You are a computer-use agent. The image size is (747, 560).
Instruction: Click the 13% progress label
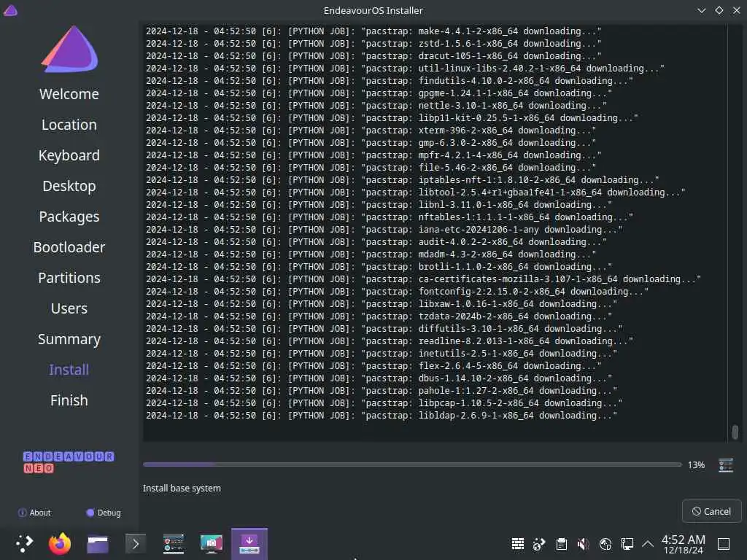point(696,464)
